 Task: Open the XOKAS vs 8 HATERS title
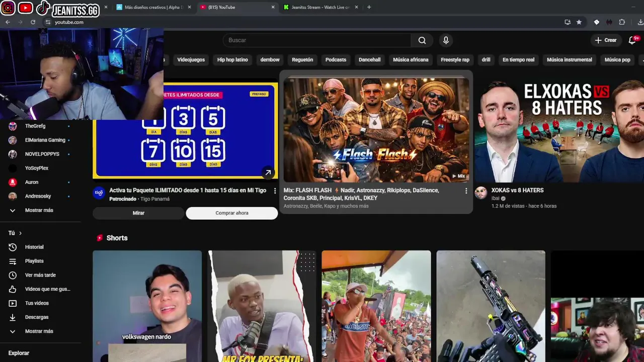[517, 191]
